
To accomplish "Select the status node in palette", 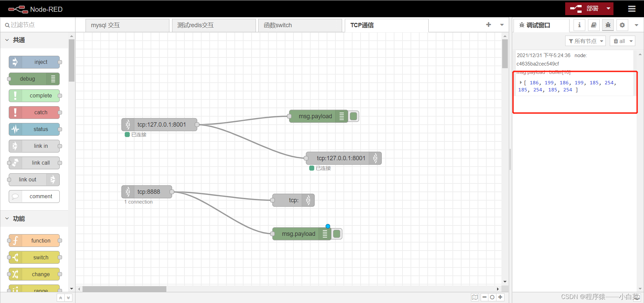I will [34, 129].
